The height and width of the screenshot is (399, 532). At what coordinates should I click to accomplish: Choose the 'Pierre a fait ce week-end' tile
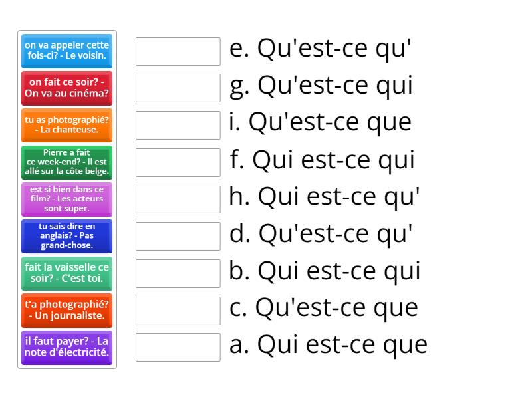coord(67,162)
